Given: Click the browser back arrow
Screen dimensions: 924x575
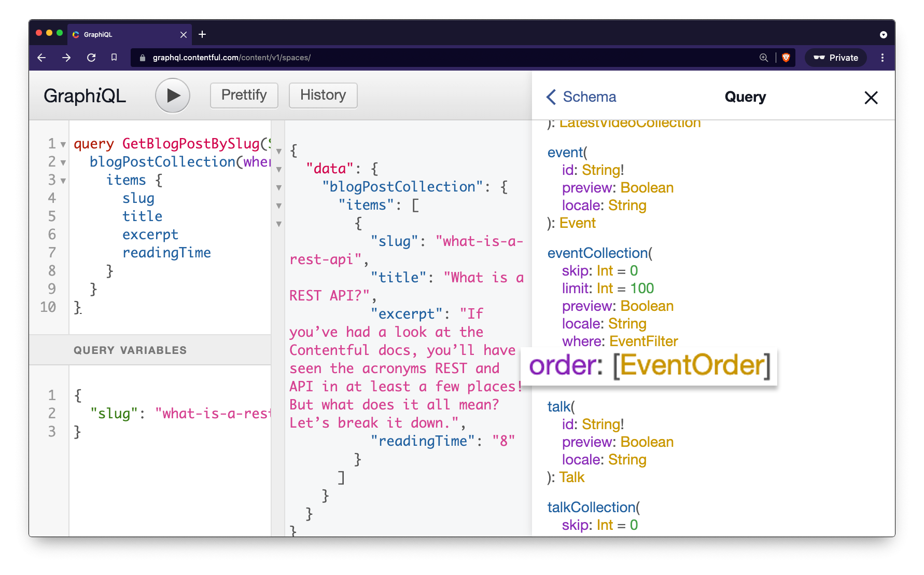Looking at the screenshot, I should (x=42, y=58).
